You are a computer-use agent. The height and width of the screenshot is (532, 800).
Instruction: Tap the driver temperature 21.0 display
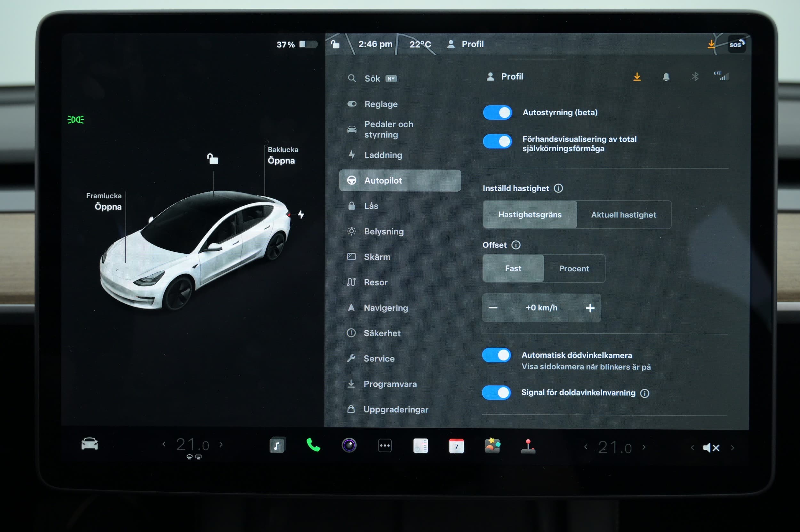pyautogui.click(x=192, y=445)
